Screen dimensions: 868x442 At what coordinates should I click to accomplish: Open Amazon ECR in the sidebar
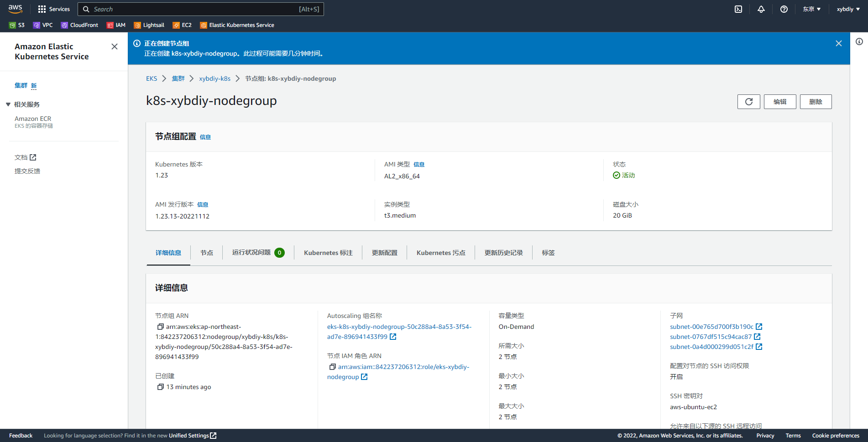coord(33,119)
